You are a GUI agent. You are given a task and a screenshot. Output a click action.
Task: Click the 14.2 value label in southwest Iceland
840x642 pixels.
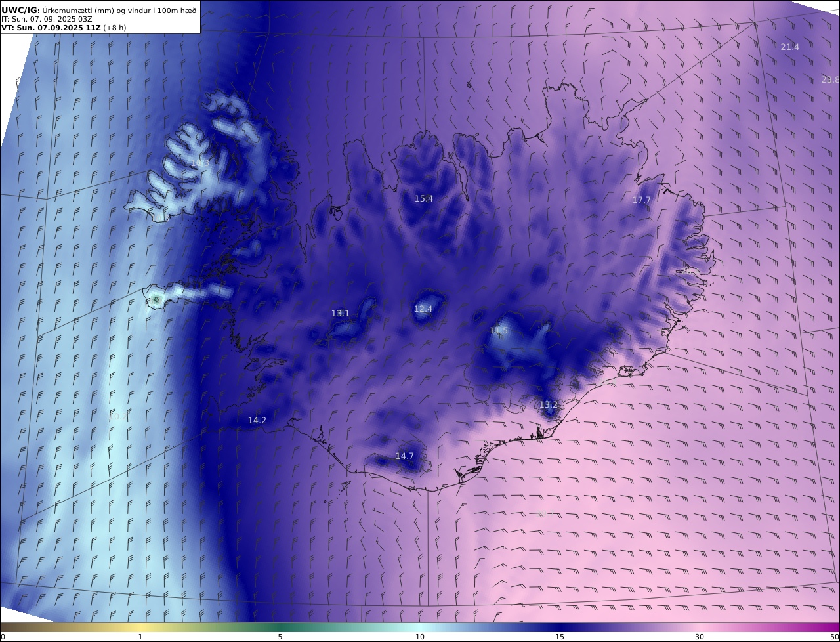[257, 421]
